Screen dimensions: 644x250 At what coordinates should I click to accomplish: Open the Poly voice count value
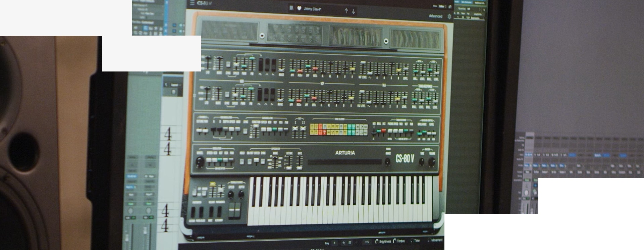(x=334, y=243)
